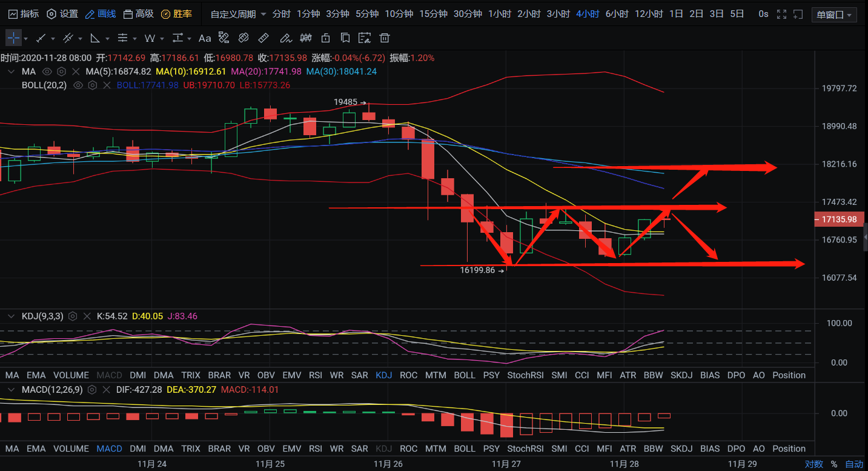This screenshot has width=868, height=471.
Task: Select RSI in the KDJ panel indicator row
Action: (315, 375)
